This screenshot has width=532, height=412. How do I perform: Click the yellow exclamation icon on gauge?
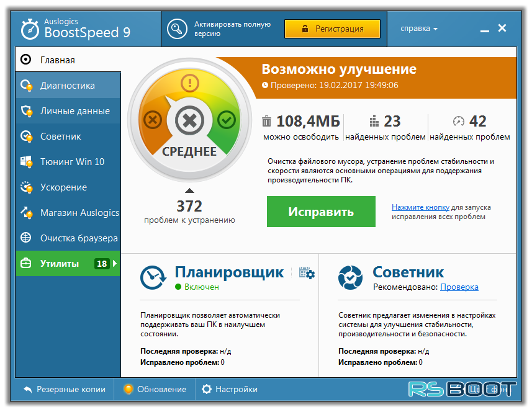point(190,83)
